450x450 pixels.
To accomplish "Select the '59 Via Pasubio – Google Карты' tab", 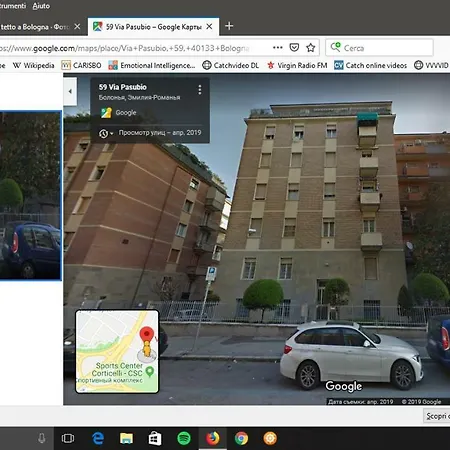I will click(153, 27).
